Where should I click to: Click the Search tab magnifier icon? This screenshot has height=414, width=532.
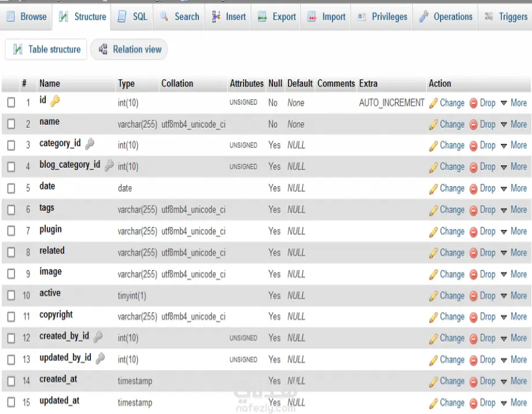click(x=164, y=16)
